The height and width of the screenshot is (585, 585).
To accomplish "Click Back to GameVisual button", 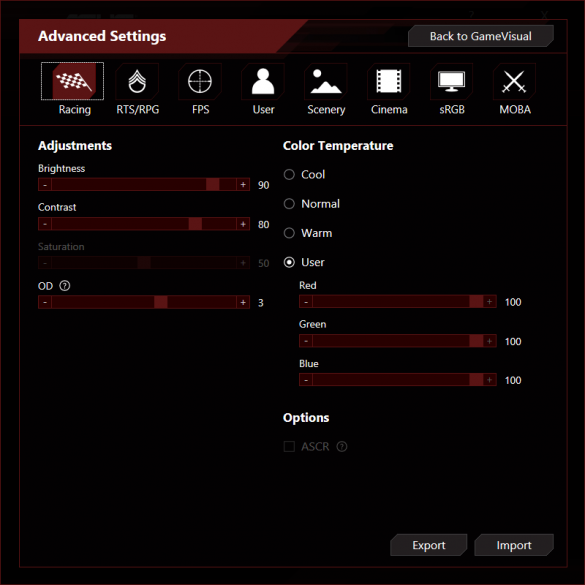I will [x=481, y=36].
